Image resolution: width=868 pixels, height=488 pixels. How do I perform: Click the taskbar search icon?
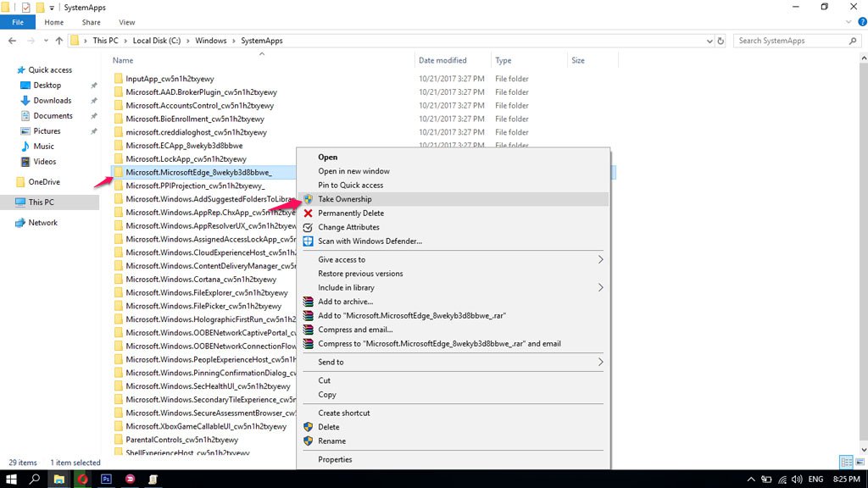pos(34,480)
